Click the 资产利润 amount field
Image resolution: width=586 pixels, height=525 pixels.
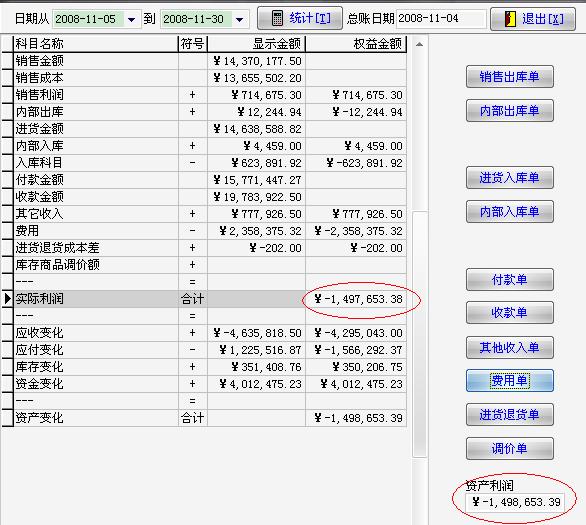pos(515,502)
